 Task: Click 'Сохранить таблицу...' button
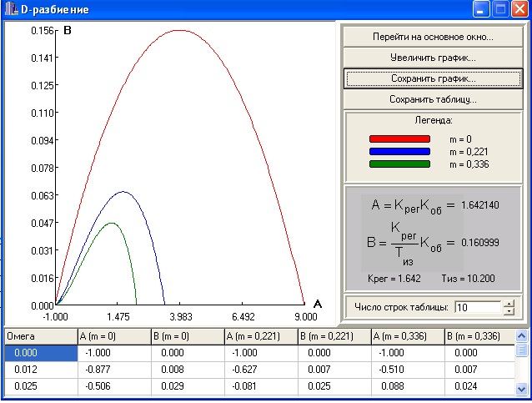pyautogui.click(x=433, y=99)
